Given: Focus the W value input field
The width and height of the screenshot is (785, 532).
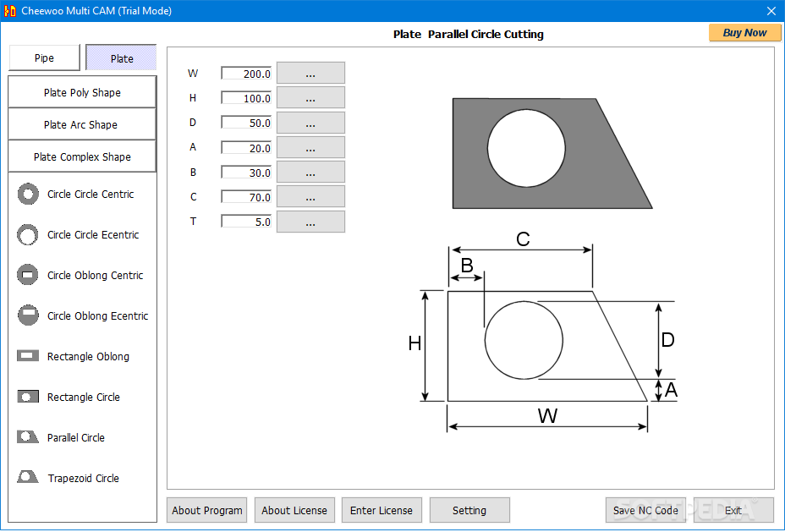Looking at the screenshot, I should point(246,74).
